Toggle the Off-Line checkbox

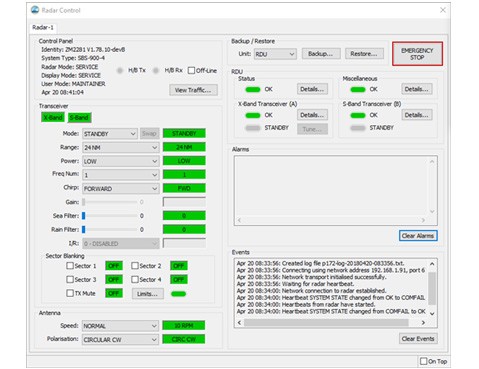[191, 70]
